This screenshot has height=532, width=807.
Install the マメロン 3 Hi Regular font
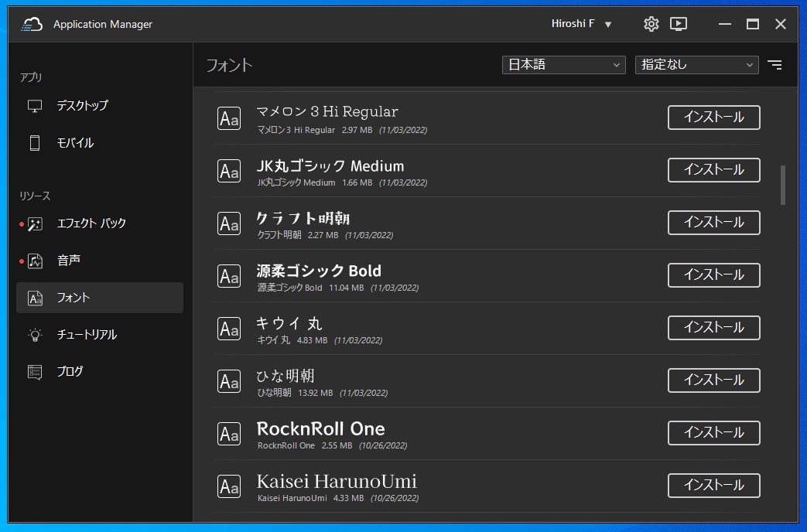coord(714,118)
